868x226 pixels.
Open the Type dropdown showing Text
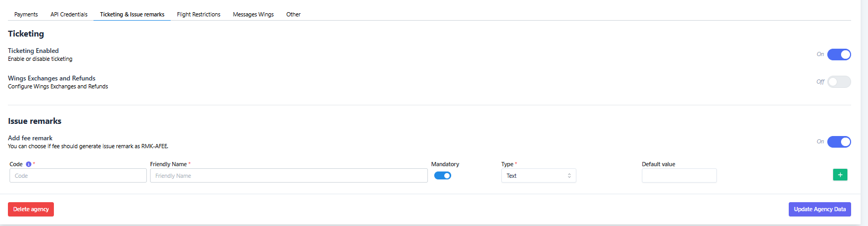pyautogui.click(x=538, y=176)
